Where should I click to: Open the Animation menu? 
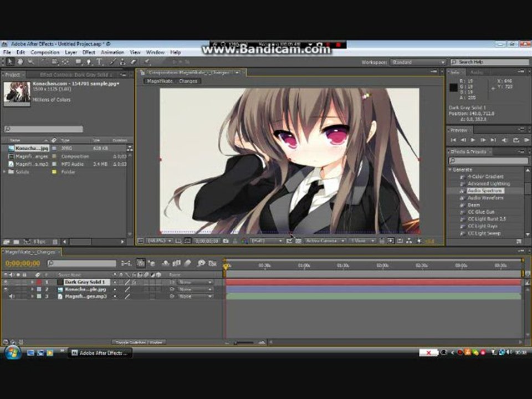[x=112, y=52]
